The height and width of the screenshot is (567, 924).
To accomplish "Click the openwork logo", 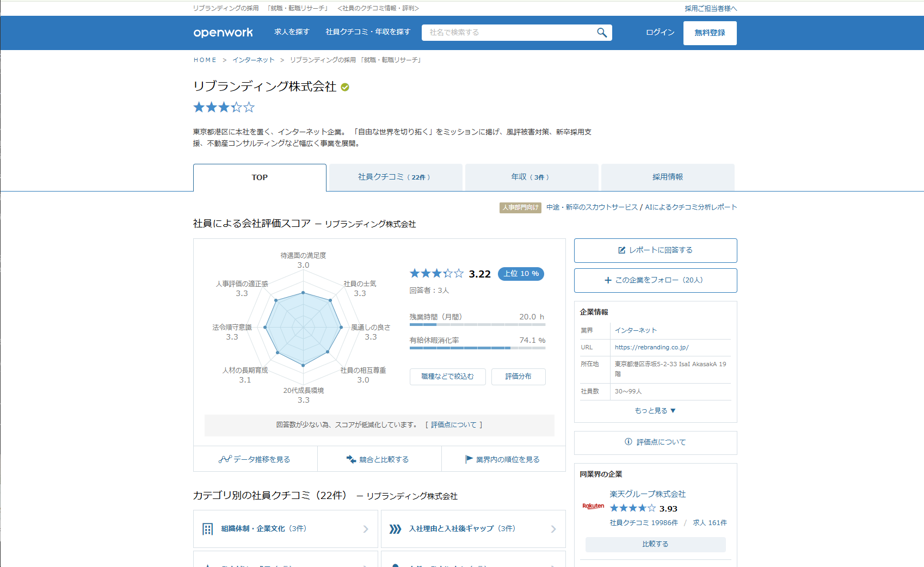I will point(223,33).
